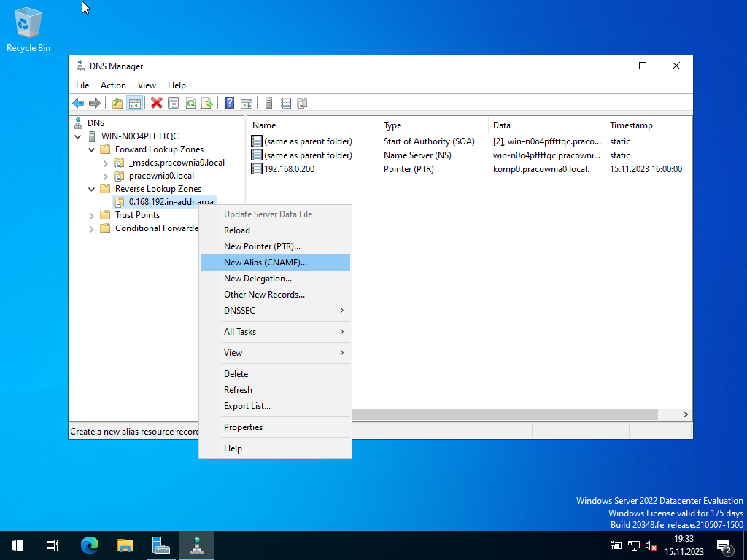The image size is (747, 560).
Task: Choose Delete from context menu
Action: point(275,374)
